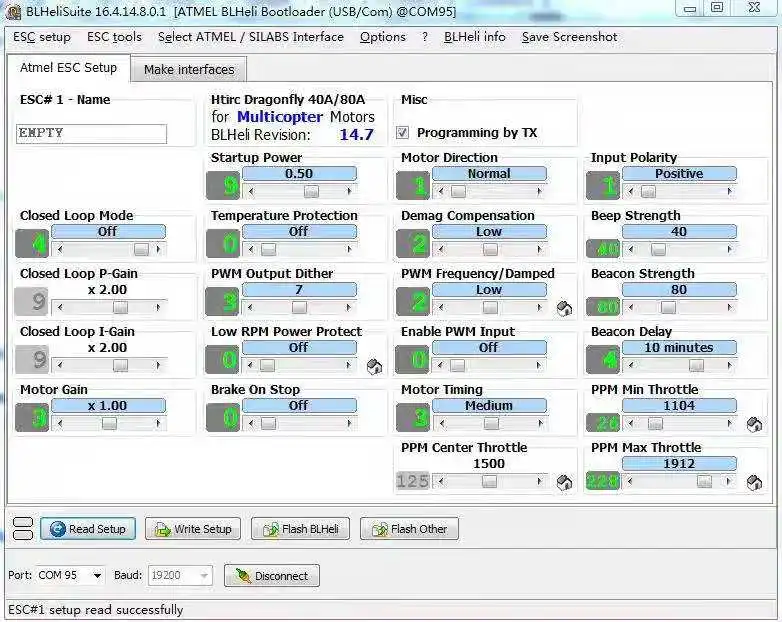Image resolution: width=782 pixels, height=622 pixels.
Task: Open the ESC setup menu
Action: (x=42, y=37)
